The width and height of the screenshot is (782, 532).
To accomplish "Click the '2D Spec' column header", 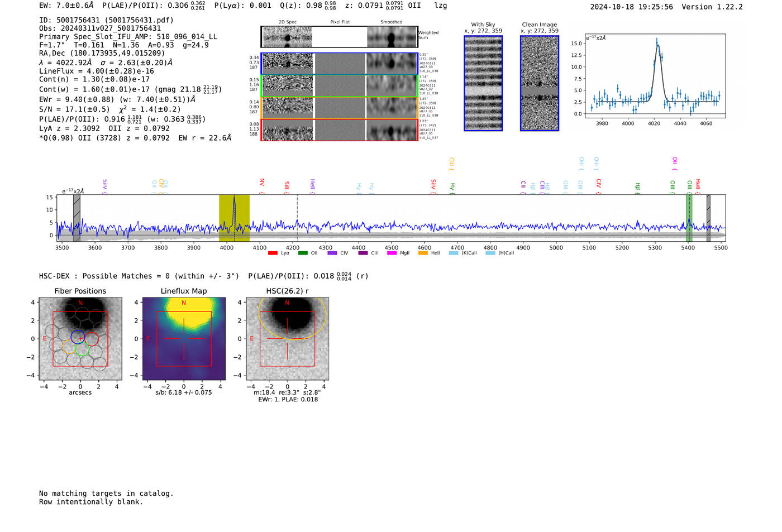I will click(x=288, y=22).
